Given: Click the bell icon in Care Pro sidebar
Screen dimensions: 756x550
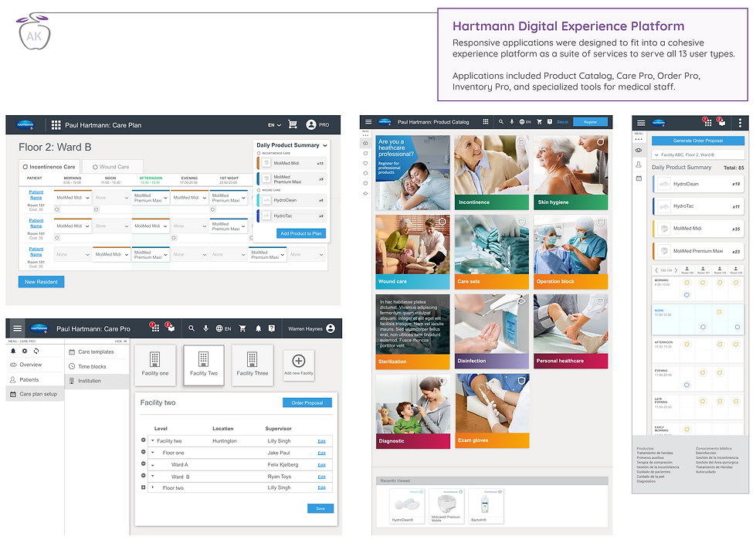Looking at the screenshot, I should pyautogui.click(x=13, y=351).
